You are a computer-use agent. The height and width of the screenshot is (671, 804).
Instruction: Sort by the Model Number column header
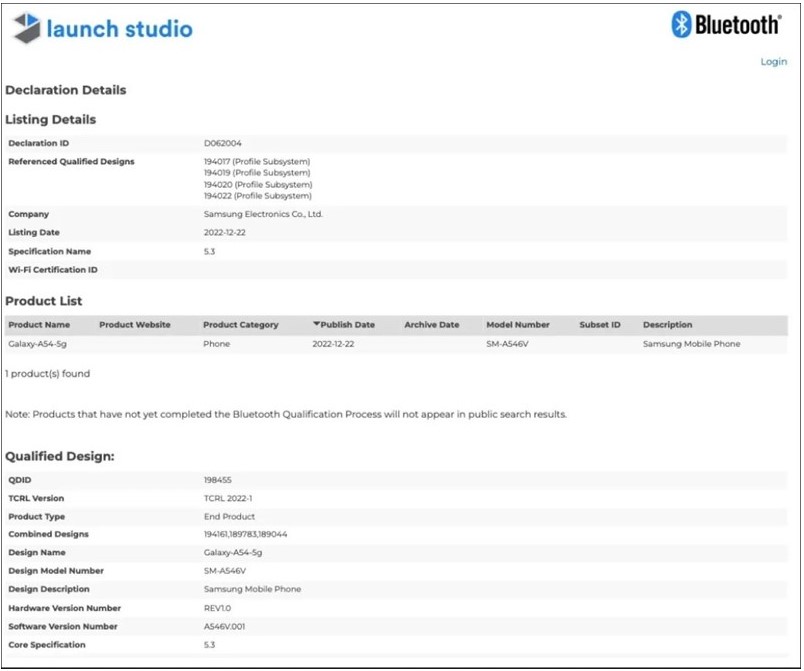click(x=517, y=325)
